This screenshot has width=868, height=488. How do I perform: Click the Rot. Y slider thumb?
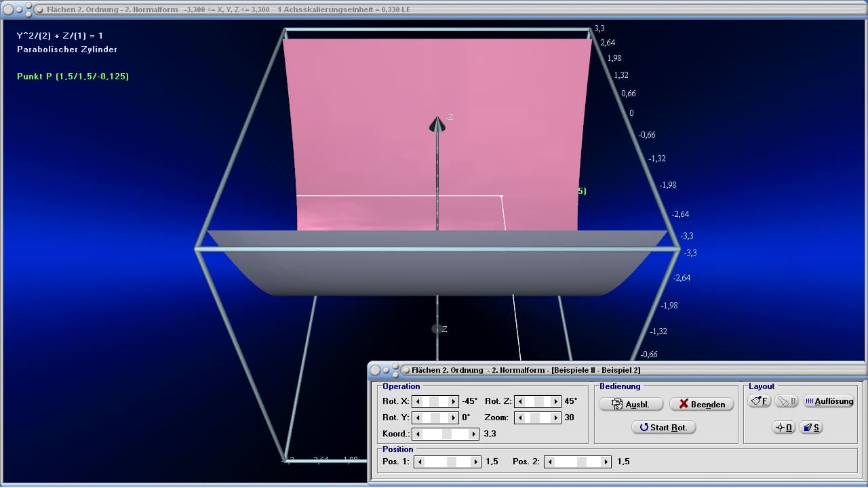pos(437,418)
